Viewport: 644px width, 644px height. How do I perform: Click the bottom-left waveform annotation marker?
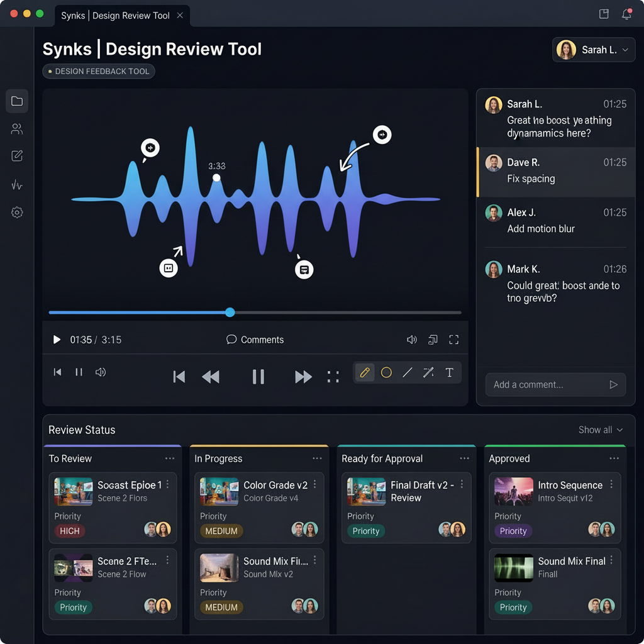coord(169,268)
